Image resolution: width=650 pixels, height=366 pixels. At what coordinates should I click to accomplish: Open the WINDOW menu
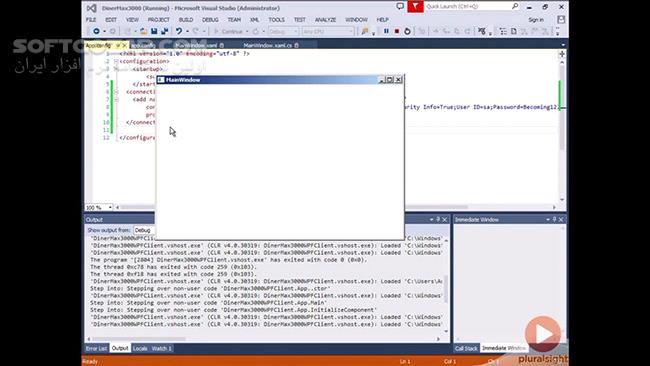tap(357, 19)
